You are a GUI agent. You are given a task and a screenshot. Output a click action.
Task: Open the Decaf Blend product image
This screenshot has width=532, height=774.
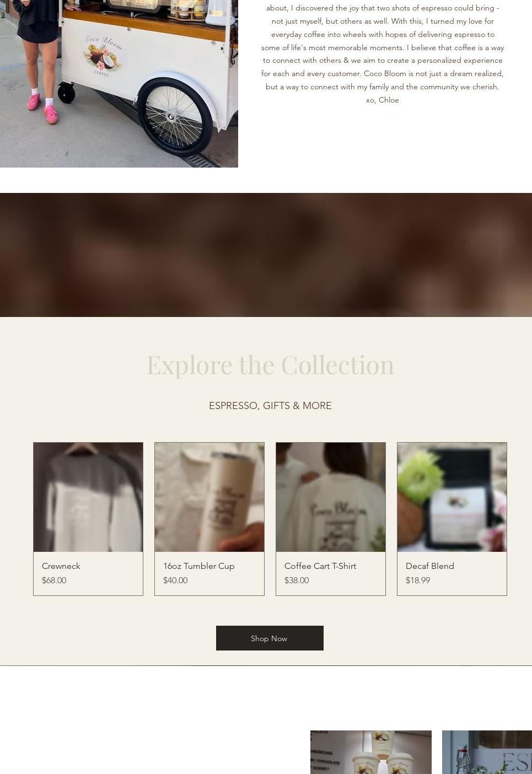pos(452,497)
